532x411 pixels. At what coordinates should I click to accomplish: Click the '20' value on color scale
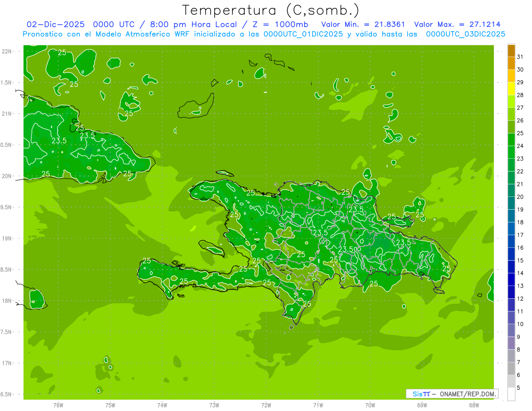[520, 197]
